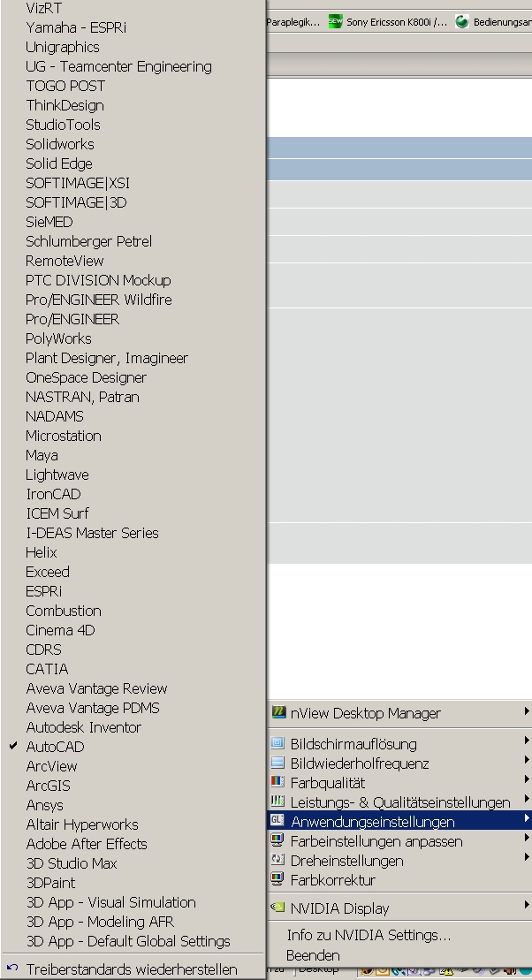Open the Bildschirmauflösung submenu
Screen dimensions: 532x980
point(400,744)
